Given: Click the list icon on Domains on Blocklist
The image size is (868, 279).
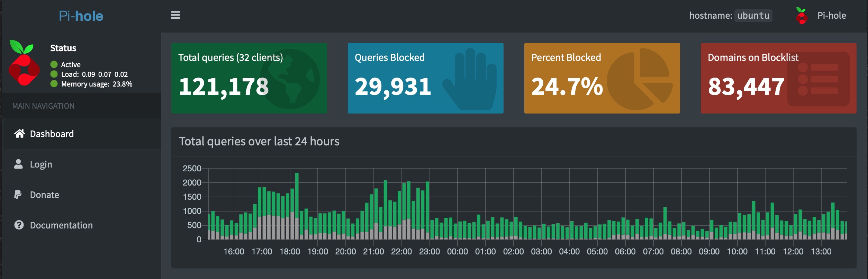Looking at the screenshot, I should pyautogui.click(x=818, y=80).
